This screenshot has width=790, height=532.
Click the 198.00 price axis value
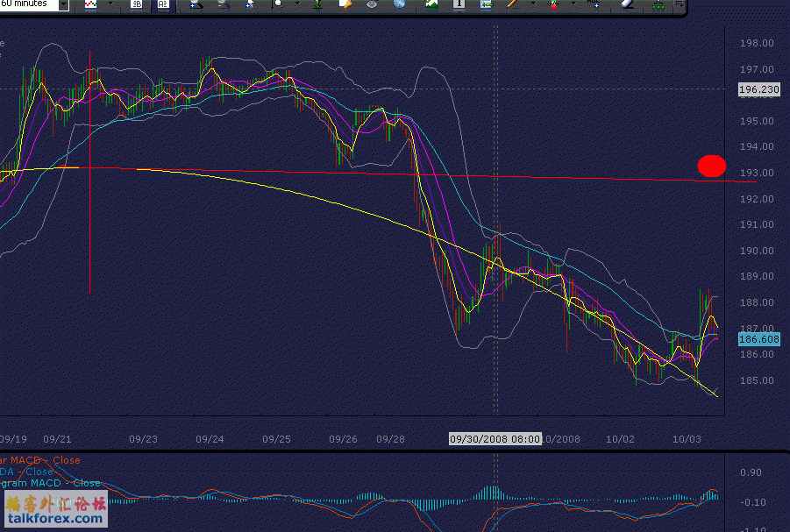coord(757,43)
